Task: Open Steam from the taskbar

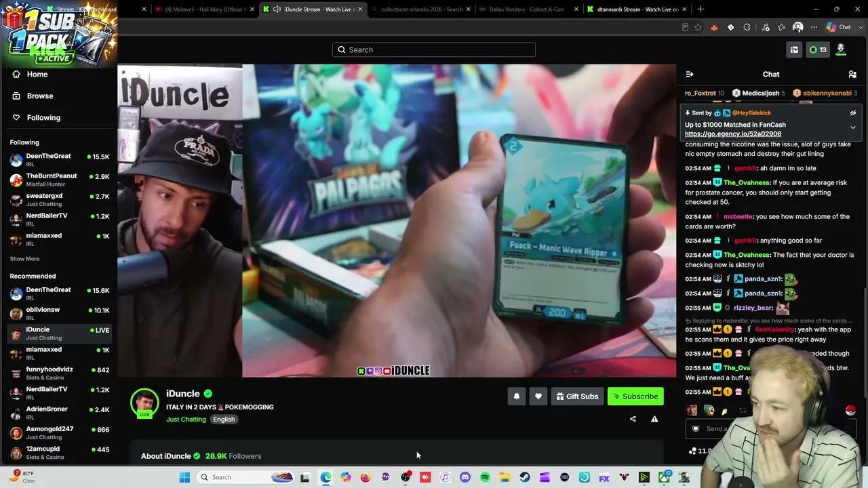Action: [525, 477]
